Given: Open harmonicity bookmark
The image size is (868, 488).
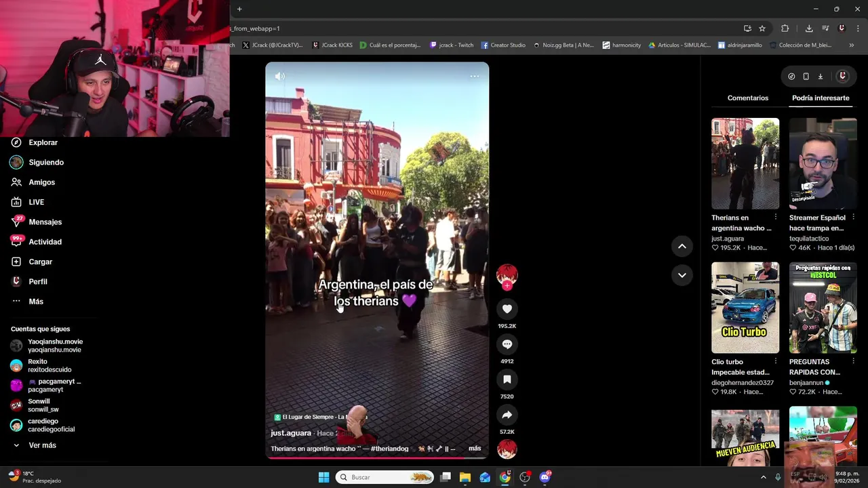Looking at the screenshot, I should 621,45.
